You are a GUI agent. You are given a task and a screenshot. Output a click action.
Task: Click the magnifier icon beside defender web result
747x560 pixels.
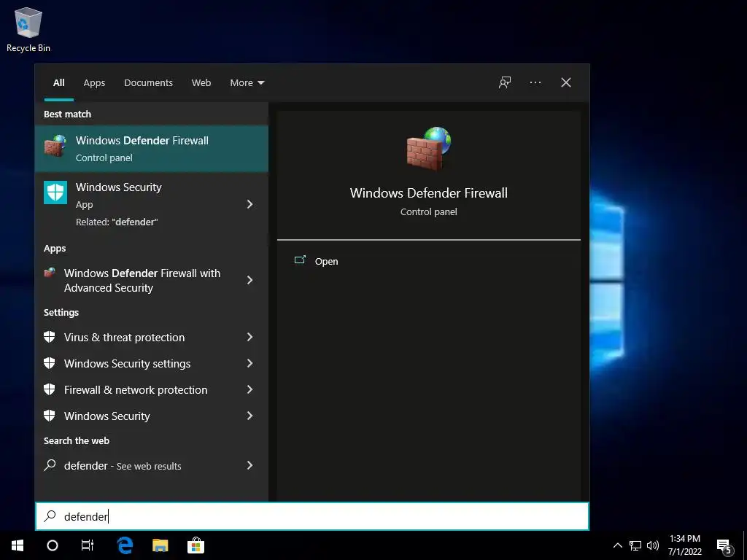50,465
